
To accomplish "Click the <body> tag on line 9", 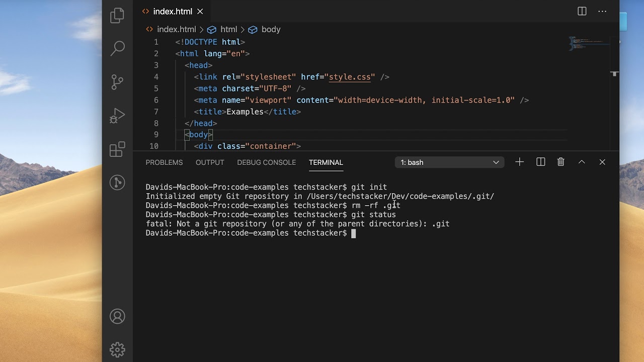I will click(199, 135).
